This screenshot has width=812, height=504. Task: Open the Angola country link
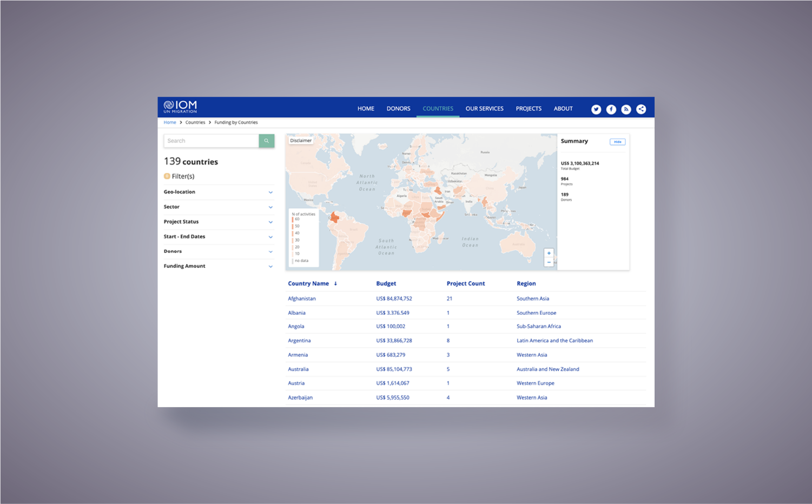296,326
